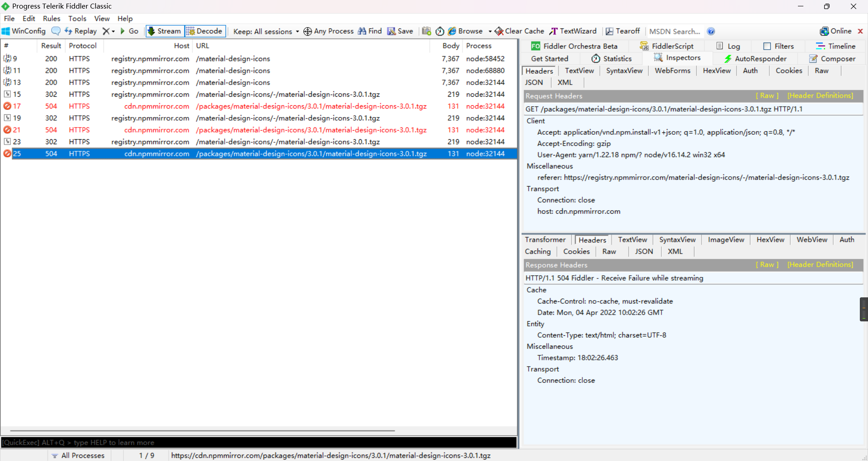The height and width of the screenshot is (461, 868).
Task: Open the Tools menu
Action: click(77, 19)
